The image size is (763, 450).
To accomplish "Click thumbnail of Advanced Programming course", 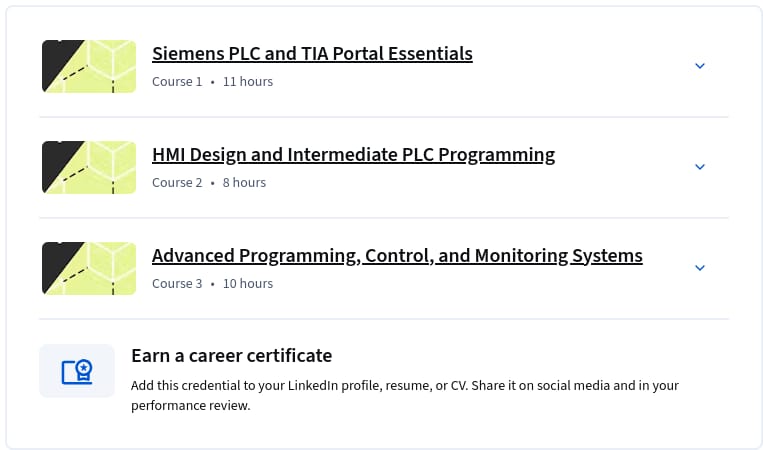I will coord(89,269).
